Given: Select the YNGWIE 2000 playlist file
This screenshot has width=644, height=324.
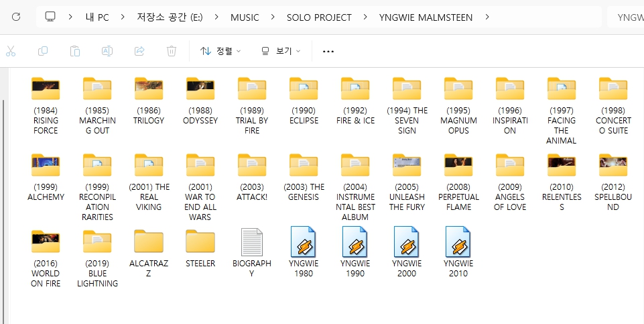Looking at the screenshot, I should click(x=407, y=252).
